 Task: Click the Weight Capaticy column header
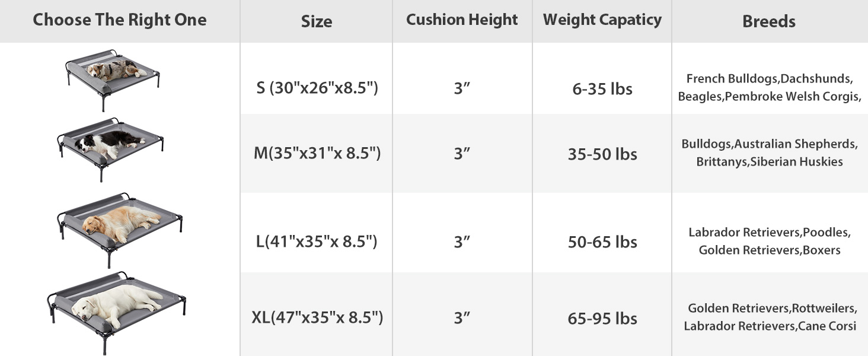click(x=602, y=20)
